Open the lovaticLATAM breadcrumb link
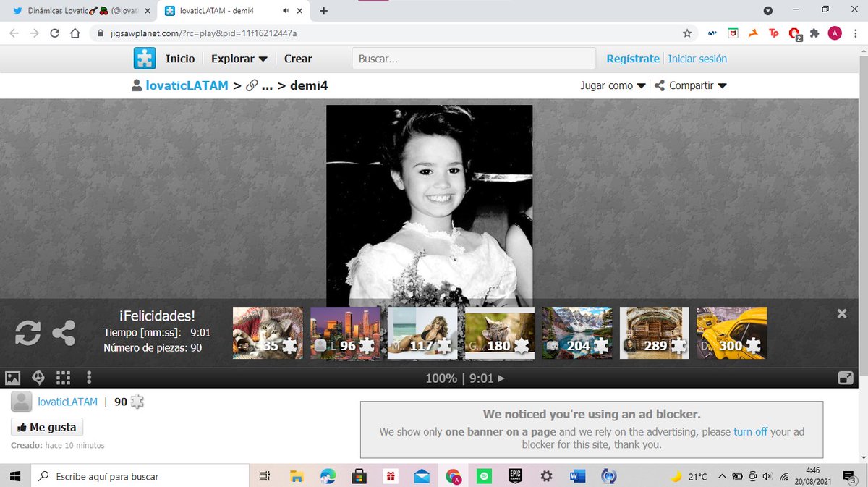 pos(187,85)
